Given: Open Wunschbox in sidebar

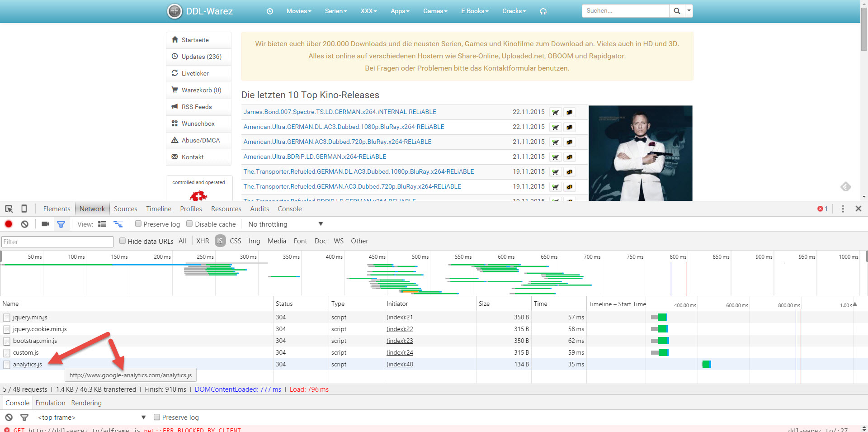Looking at the screenshot, I should (198, 123).
